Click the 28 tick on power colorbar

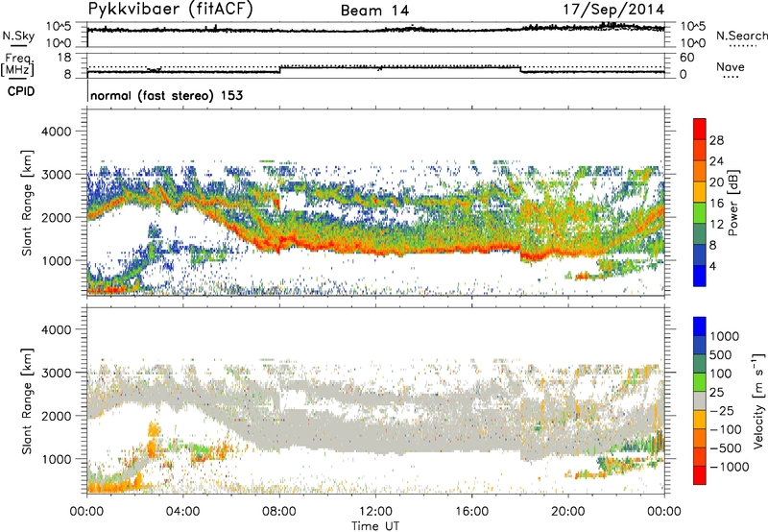pyautogui.click(x=716, y=140)
